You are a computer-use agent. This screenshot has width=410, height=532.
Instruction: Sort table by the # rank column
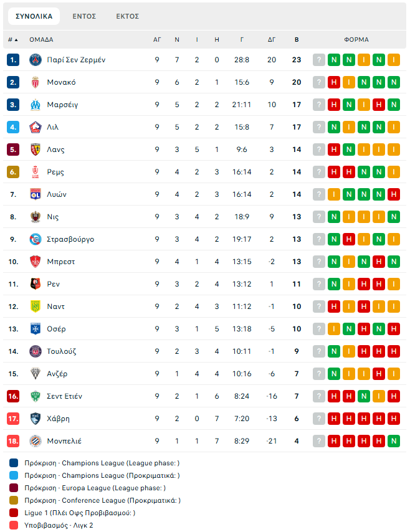click(12, 39)
